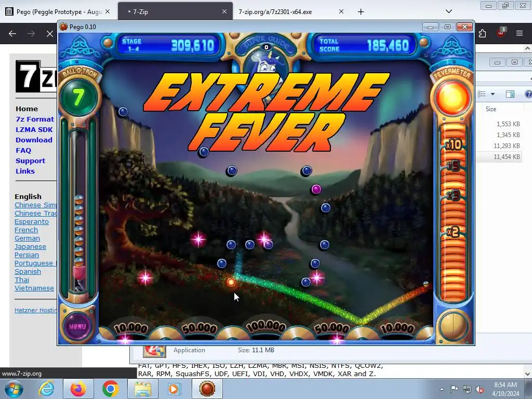The width and height of the screenshot is (532, 399).
Task: Select Vietnamese language link
Action: coord(34,288)
